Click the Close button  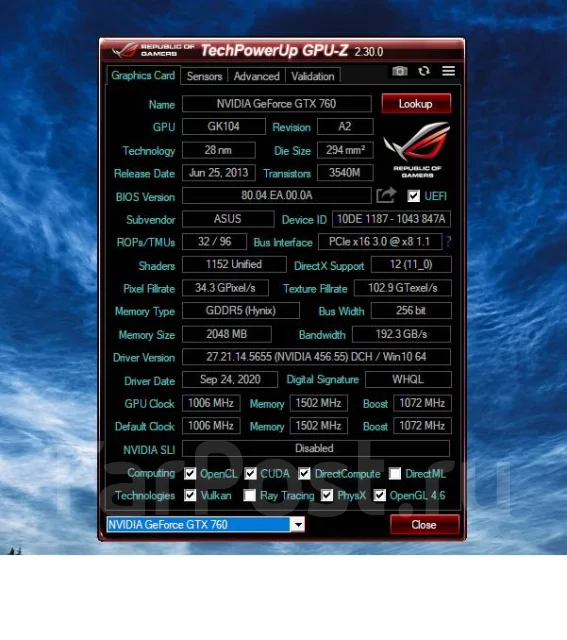425,524
